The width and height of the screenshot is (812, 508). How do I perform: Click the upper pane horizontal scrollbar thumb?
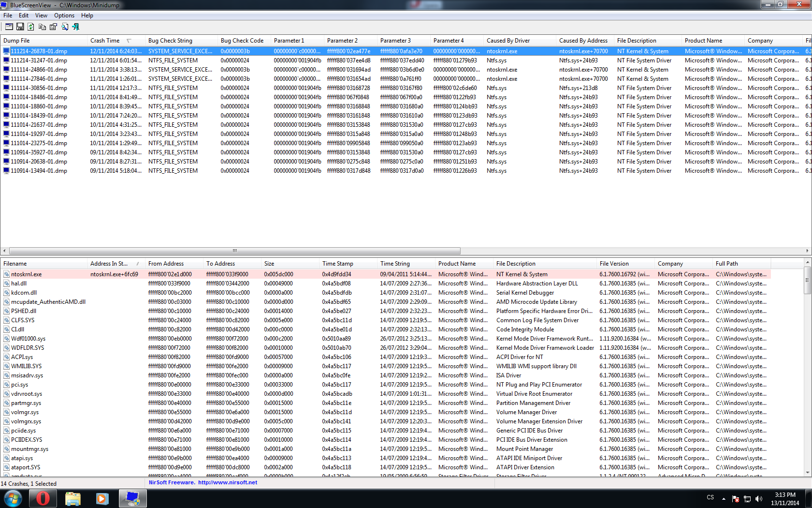[234, 251]
